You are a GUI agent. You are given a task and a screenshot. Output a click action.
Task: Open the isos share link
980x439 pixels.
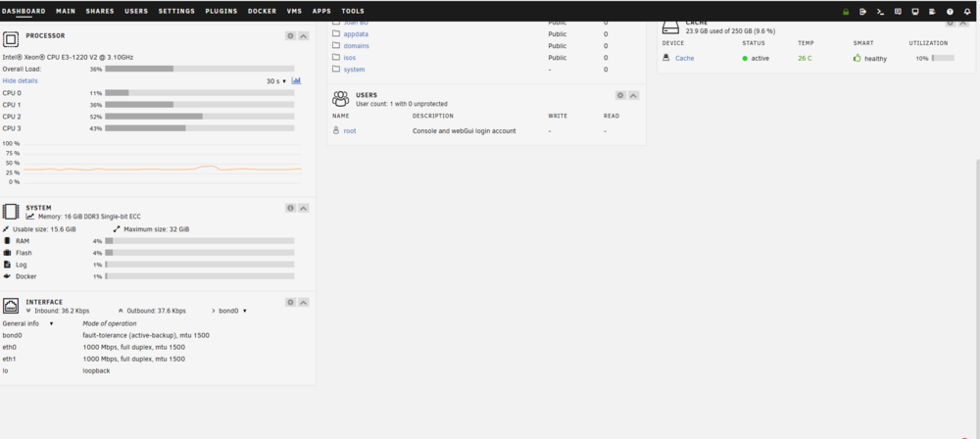pyautogui.click(x=350, y=58)
